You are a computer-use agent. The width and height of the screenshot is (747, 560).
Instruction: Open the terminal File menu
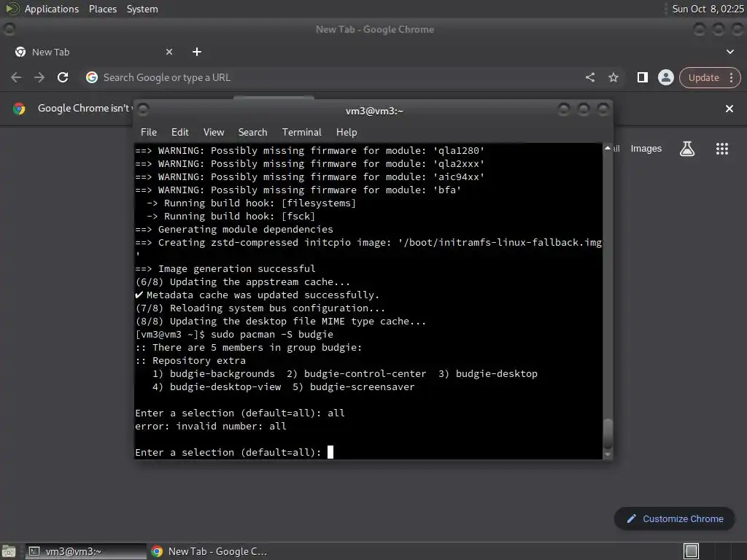(x=149, y=133)
